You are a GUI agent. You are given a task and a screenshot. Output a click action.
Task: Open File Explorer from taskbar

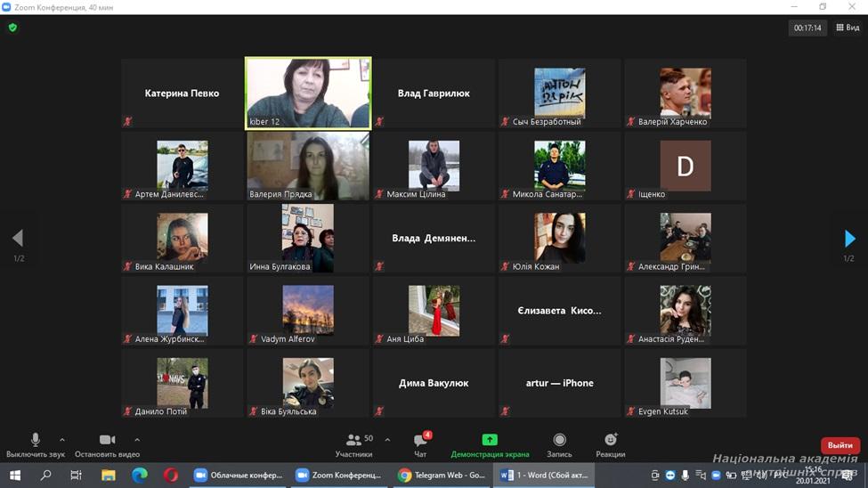(x=109, y=476)
